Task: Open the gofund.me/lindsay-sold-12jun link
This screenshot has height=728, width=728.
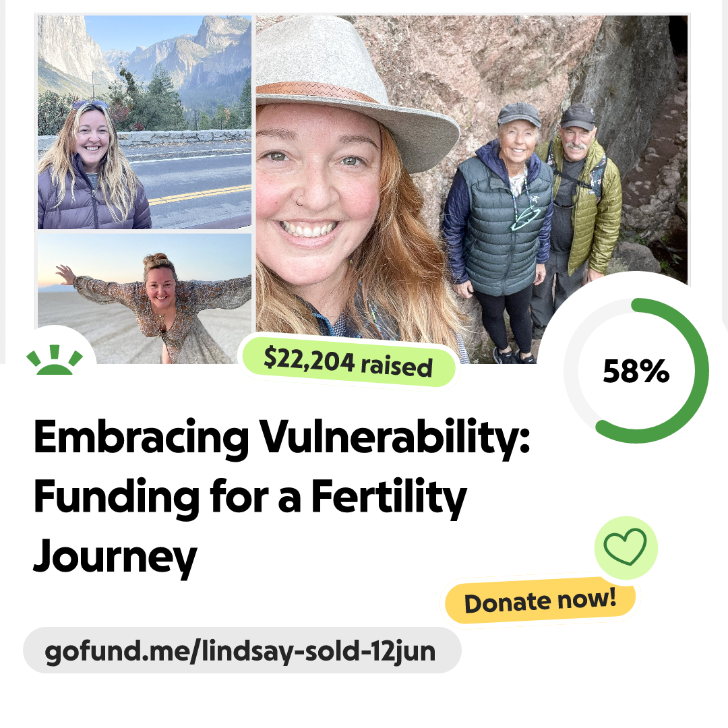Action: [241, 650]
